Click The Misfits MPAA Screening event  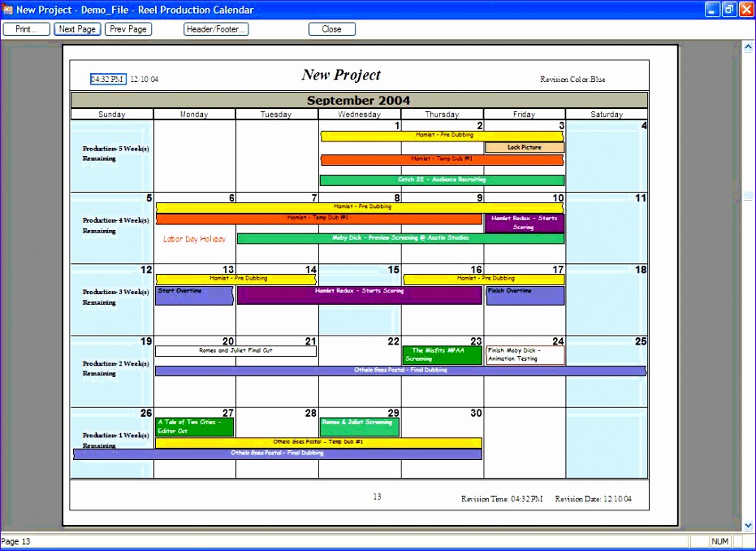442,354
